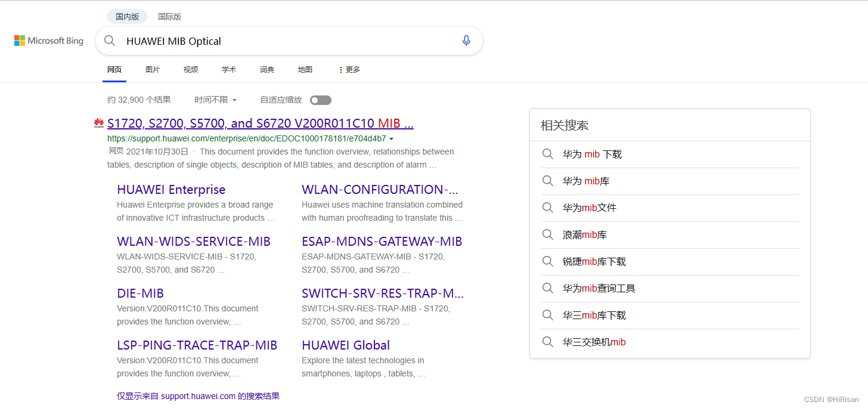Open the HUAWEI Global sublink
The width and height of the screenshot is (868, 408).
coord(346,345)
